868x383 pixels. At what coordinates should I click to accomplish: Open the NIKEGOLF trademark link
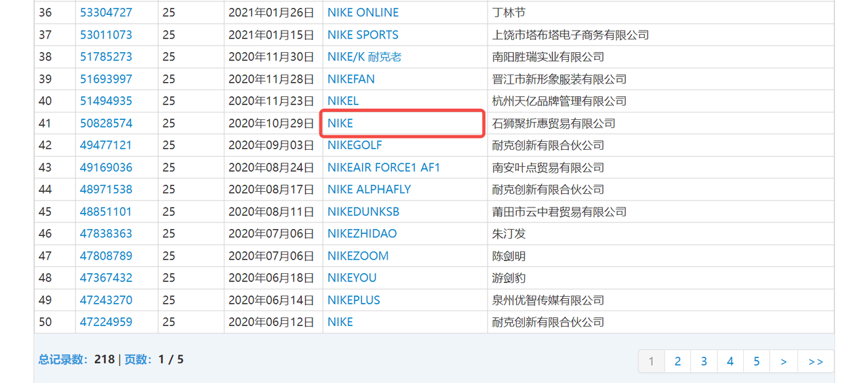tap(355, 145)
